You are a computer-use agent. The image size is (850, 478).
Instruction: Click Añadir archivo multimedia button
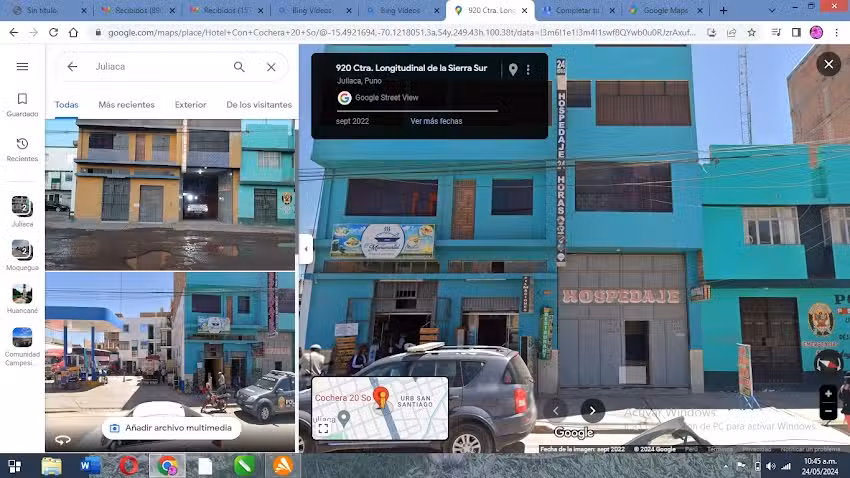pos(171,428)
